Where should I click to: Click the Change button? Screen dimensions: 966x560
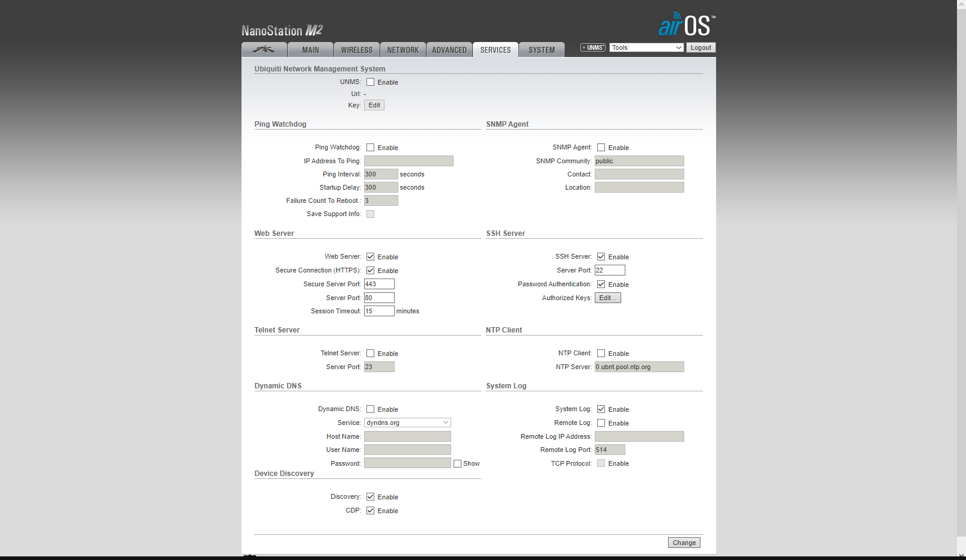click(x=684, y=543)
